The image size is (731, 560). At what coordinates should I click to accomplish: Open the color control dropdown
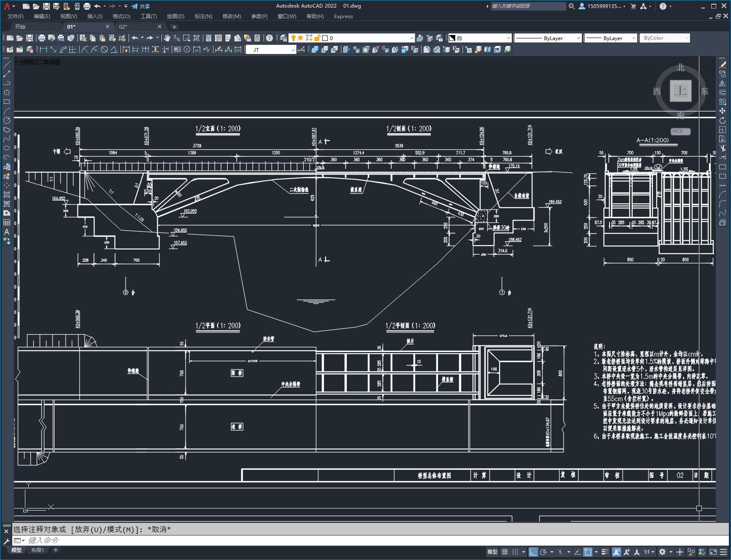[508, 38]
